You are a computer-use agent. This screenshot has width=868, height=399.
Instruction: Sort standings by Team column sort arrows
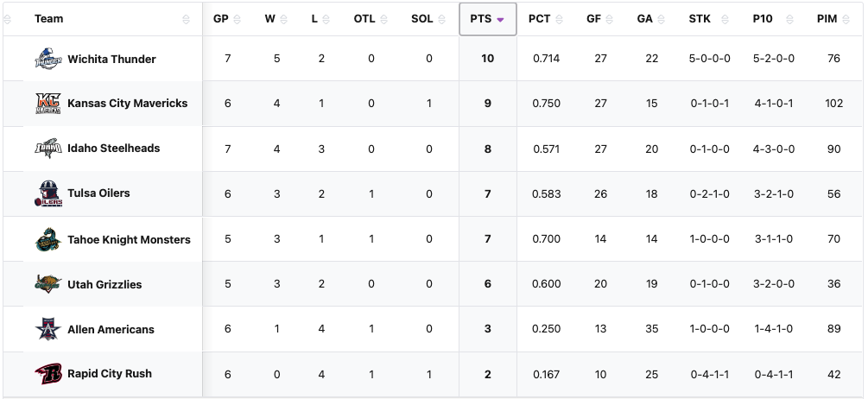187,19
